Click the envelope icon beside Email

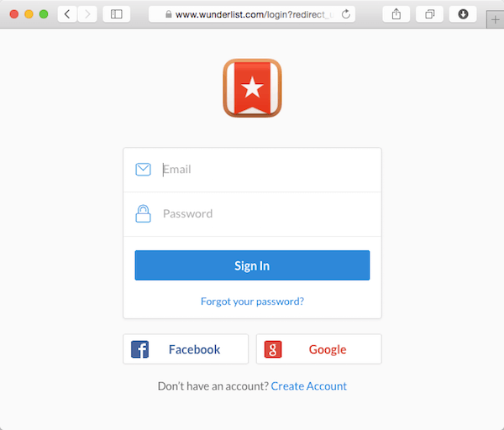click(143, 170)
